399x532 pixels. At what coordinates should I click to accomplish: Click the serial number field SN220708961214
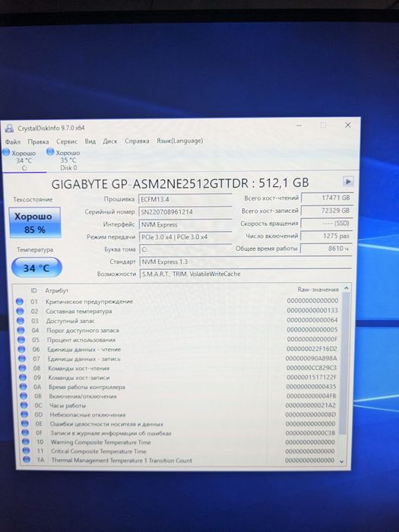[185, 212]
